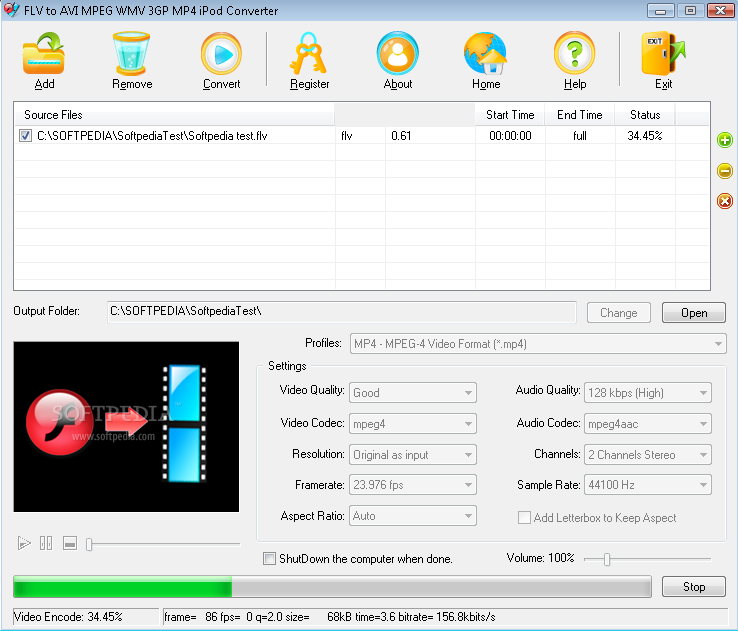Click the preview stop button
Screen dimensions: 738x631
click(x=70, y=543)
